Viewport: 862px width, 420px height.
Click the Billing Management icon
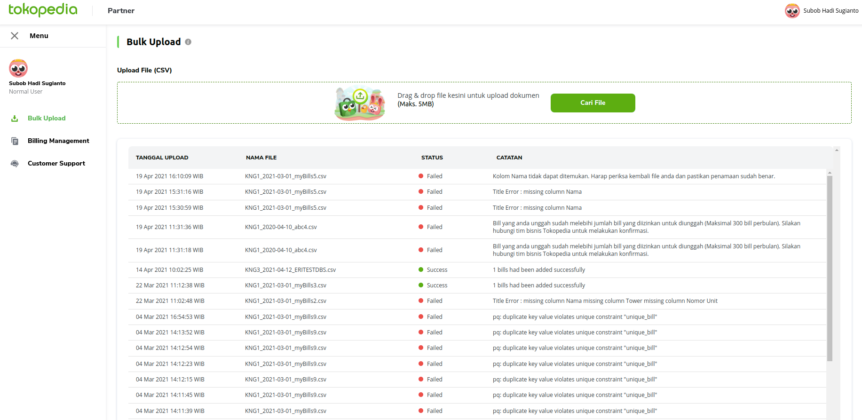(15, 141)
